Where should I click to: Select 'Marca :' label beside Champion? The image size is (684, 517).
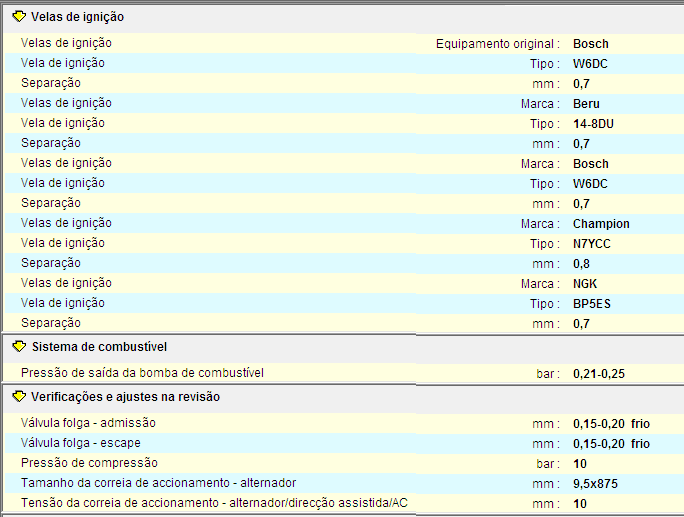tap(540, 224)
